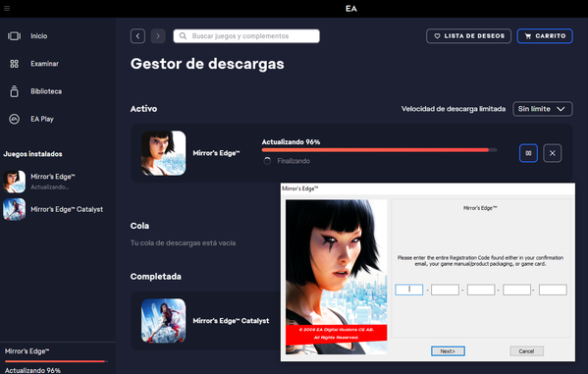The width and height of the screenshot is (588, 374).
Task: Navigate forward with the right arrow
Action: tap(158, 36)
